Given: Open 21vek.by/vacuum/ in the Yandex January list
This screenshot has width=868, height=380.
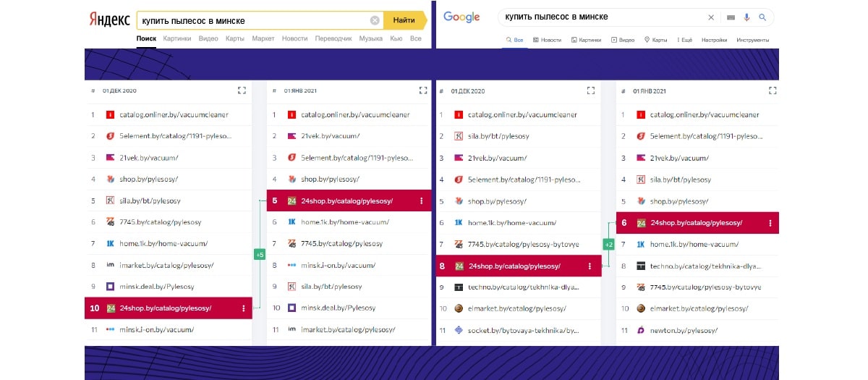Looking at the screenshot, I should (x=331, y=136).
